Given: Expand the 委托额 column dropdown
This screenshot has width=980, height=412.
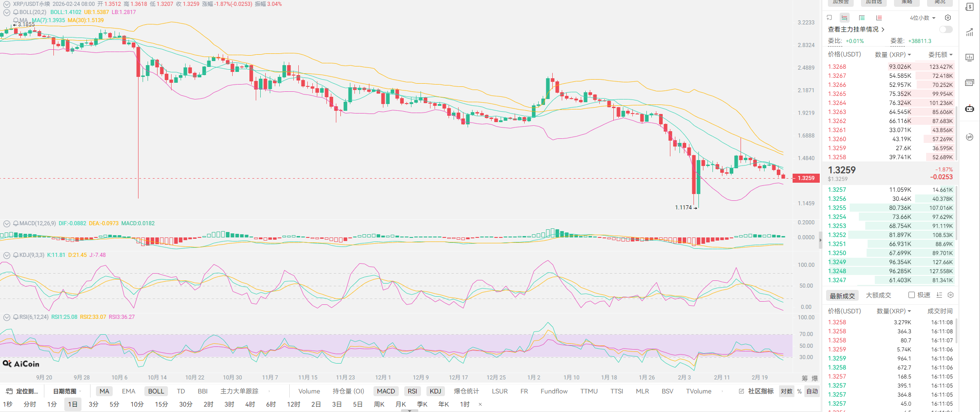Looking at the screenshot, I should [941, 55].
